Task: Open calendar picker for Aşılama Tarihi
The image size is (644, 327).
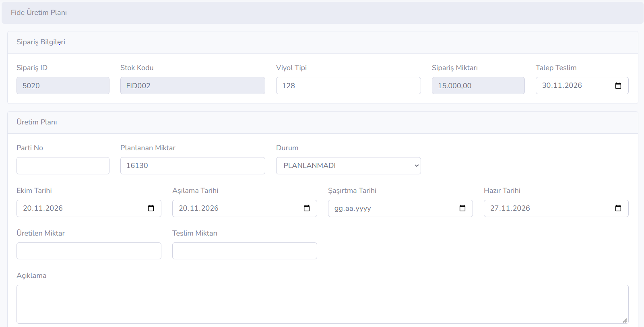Action: click(307, 208)
